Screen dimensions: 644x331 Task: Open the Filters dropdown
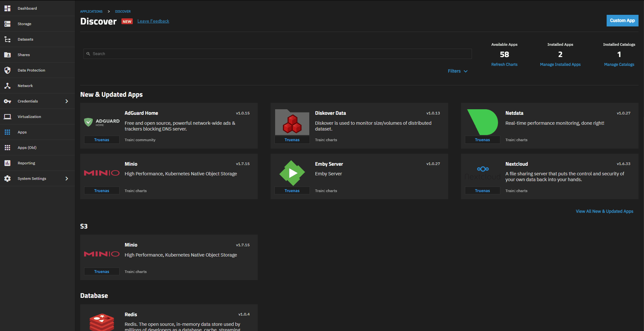(x=457, y=71)
